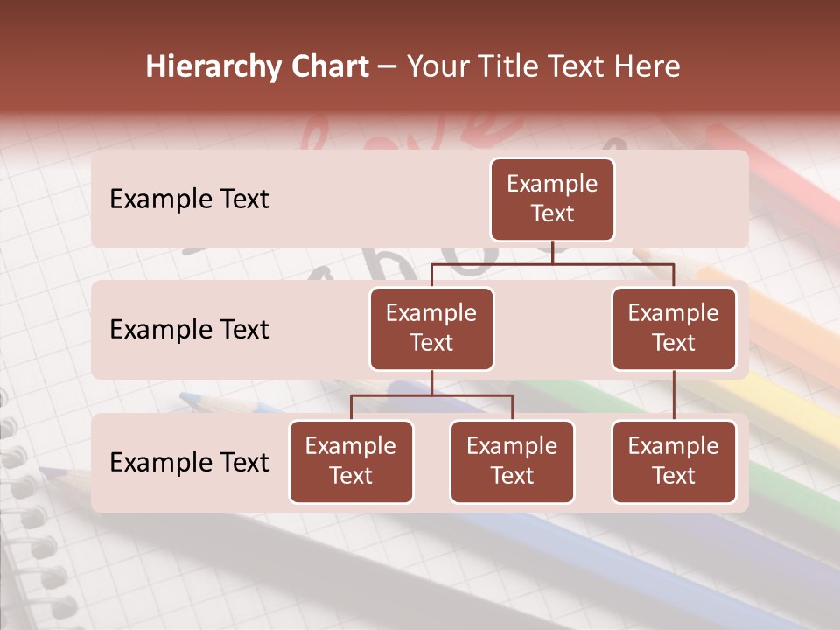This screenshot has height=630, width=840.
Task: Select the middle bottom-row Example Text node
Action: point(512,461)
